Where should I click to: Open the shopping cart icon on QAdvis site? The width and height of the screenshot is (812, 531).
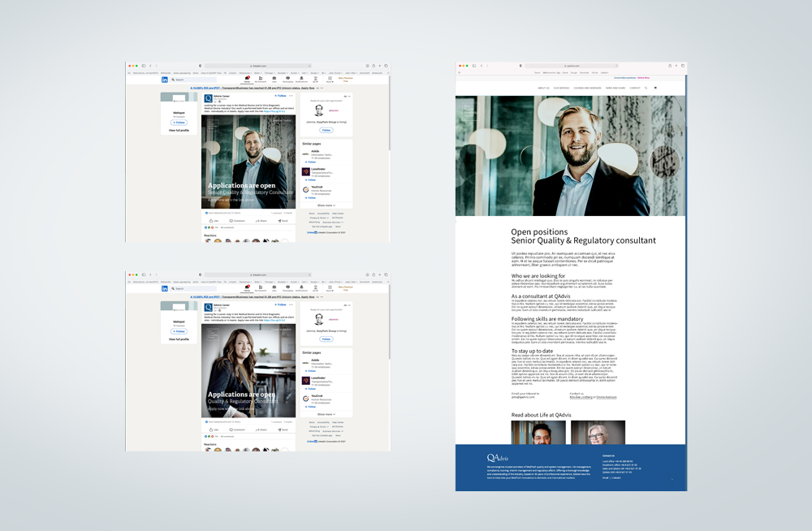click(655, 88)
